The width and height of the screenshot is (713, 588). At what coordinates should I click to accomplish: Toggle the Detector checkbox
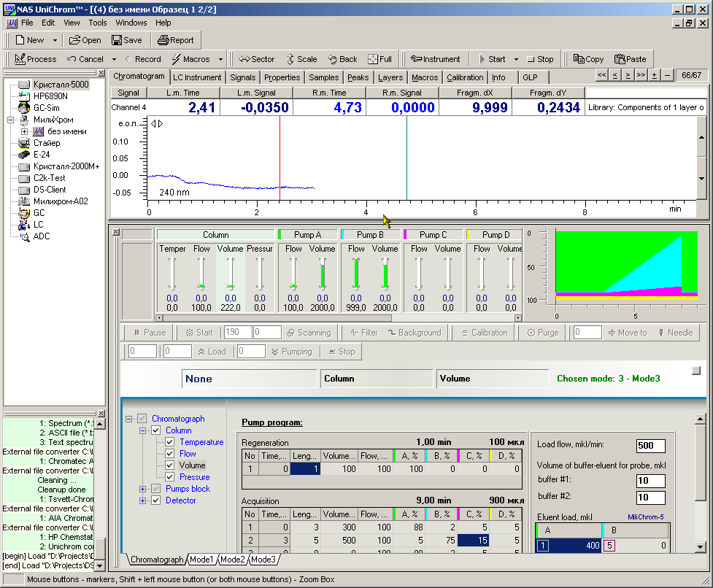(156, 500)
